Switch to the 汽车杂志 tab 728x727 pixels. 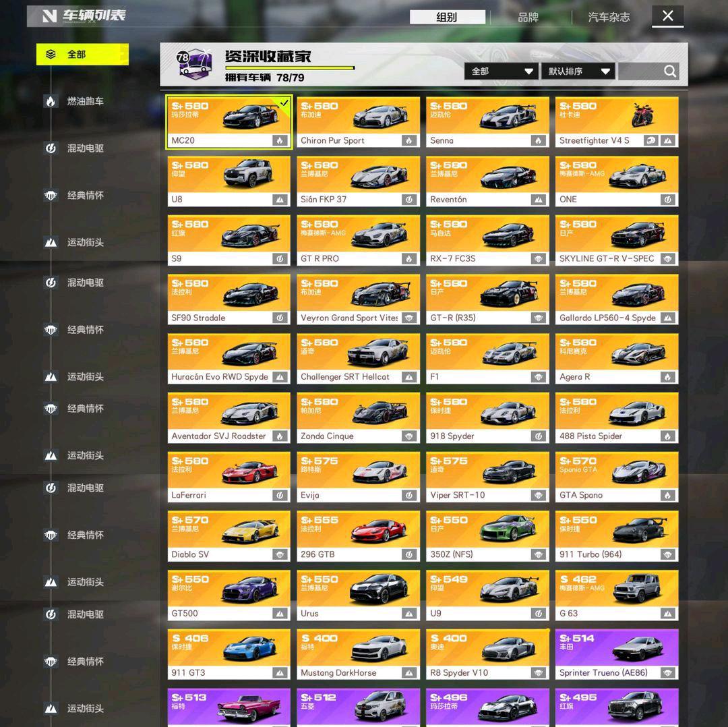pyautogui.click(x=609, y=17)
